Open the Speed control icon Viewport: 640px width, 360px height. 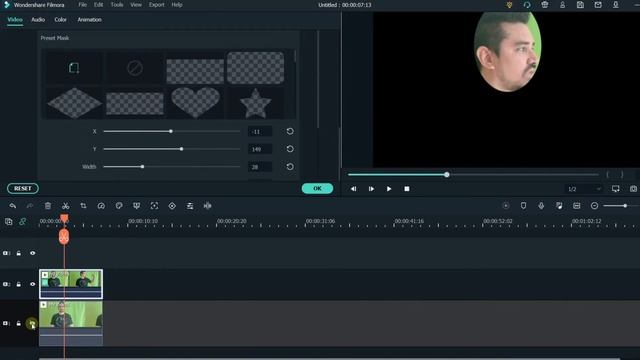pyautogui.click(x=101, y=206)
